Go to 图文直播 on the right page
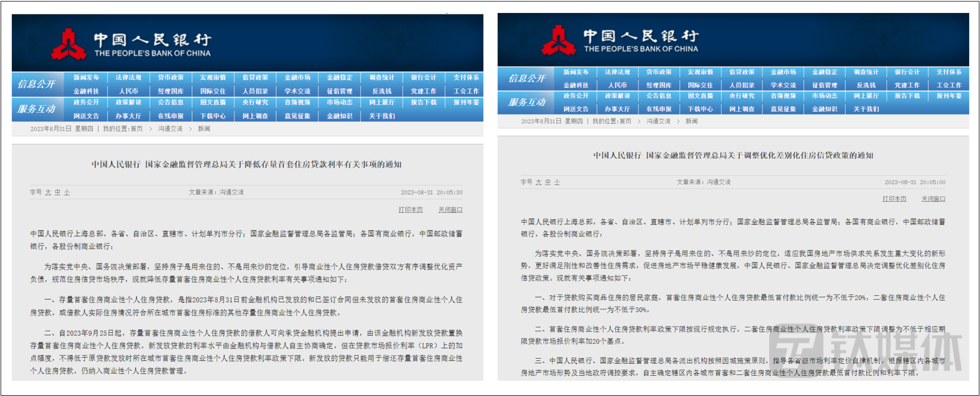980x396 pixels. [x=700, y=96]
